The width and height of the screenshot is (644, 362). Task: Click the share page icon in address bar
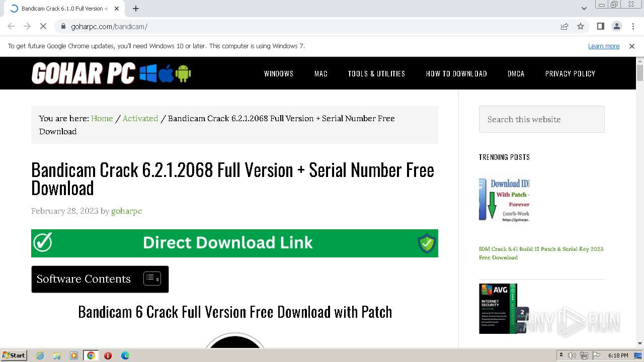click(x=565, y=26)
